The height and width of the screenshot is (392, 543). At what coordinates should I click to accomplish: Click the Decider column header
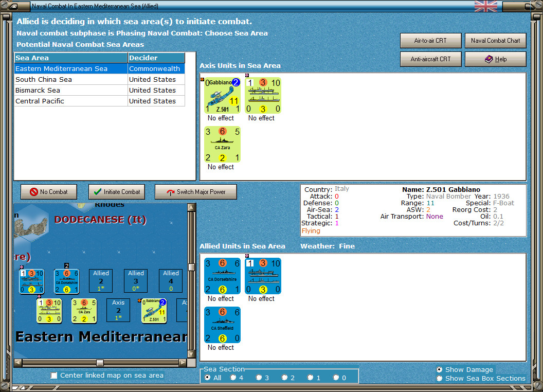click(156, 58)
